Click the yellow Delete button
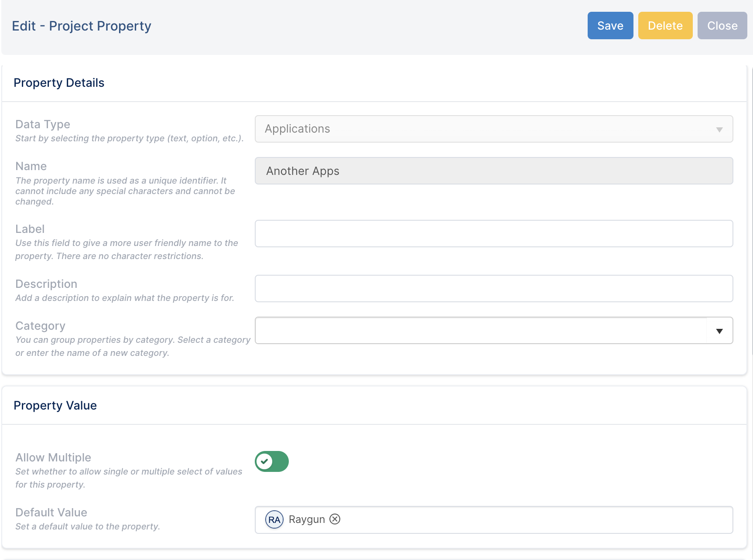Image resolution: width=753 pixels, height=560 pixels. tap(665, 26)
